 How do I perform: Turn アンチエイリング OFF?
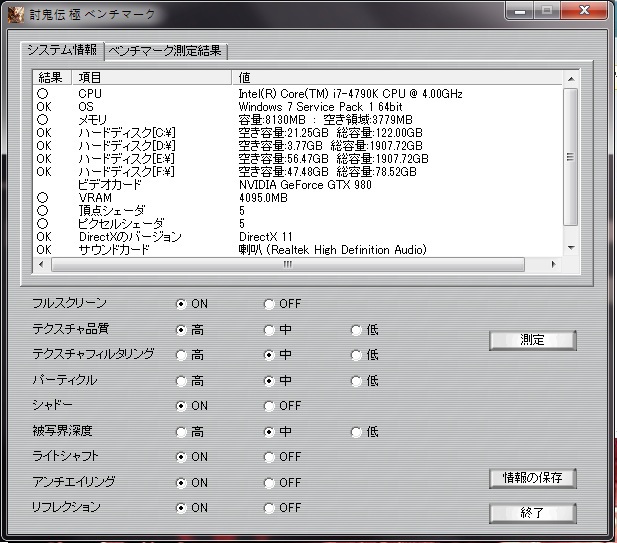coord(269,483)
